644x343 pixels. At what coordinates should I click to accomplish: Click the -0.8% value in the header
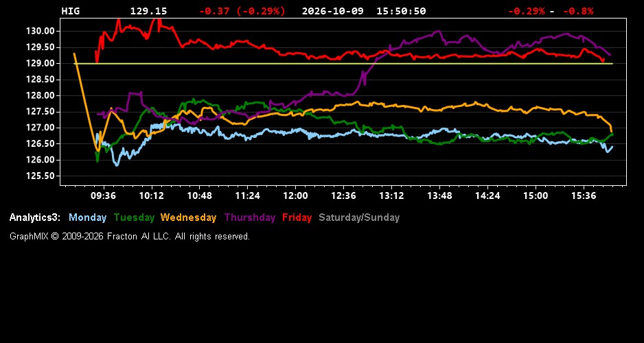(578, 11)
